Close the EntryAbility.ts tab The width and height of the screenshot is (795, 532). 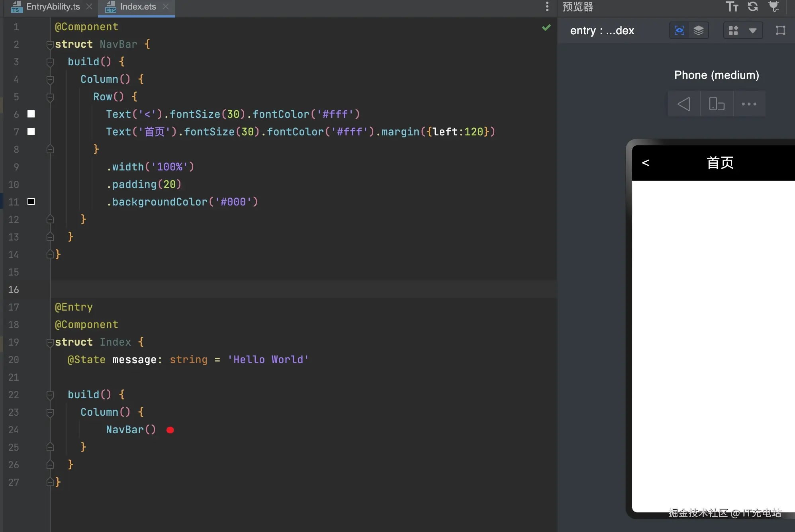[x=89, y=7]
